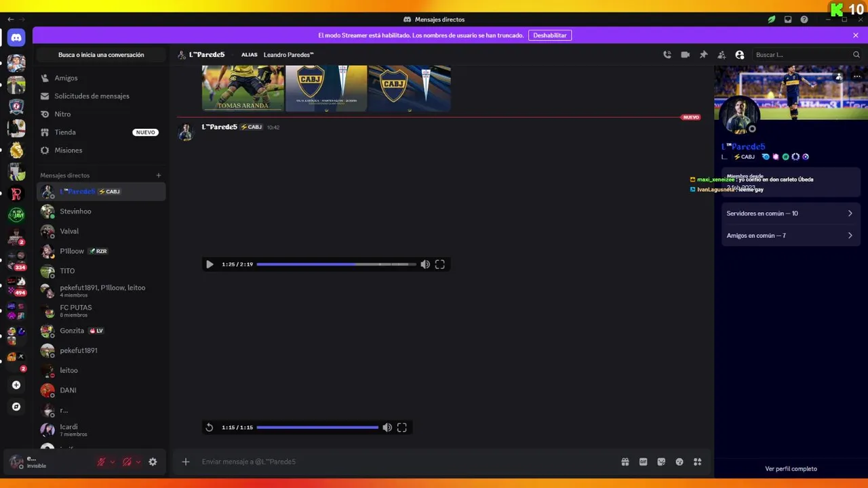Image resolution: width=868 pixels, height=488 pixels.
Task: Play the 1:25 / 2:19 video
Action: pyautogui.click(x=210, y=264)
